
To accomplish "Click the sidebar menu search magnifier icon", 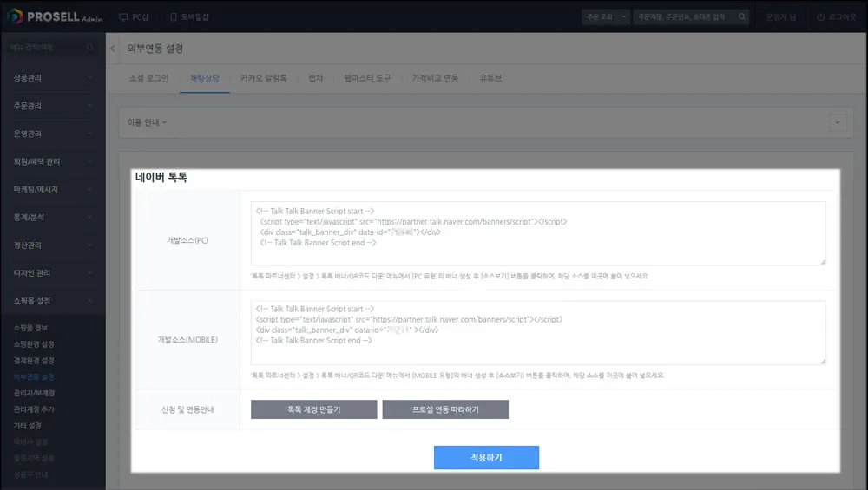I will 90,48.
